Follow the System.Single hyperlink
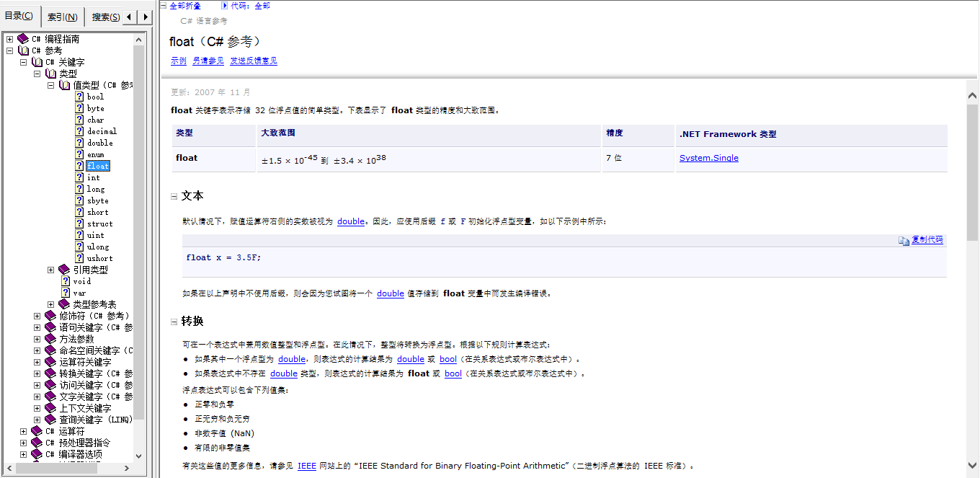Image resolution: width=980 pixels, height=478 pixels. click(708, 157)
